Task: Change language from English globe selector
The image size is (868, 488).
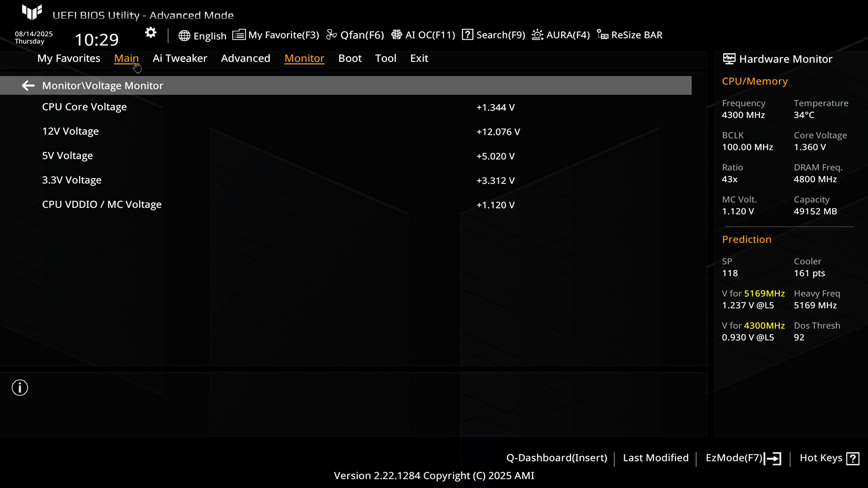Action: coord(202,36)
